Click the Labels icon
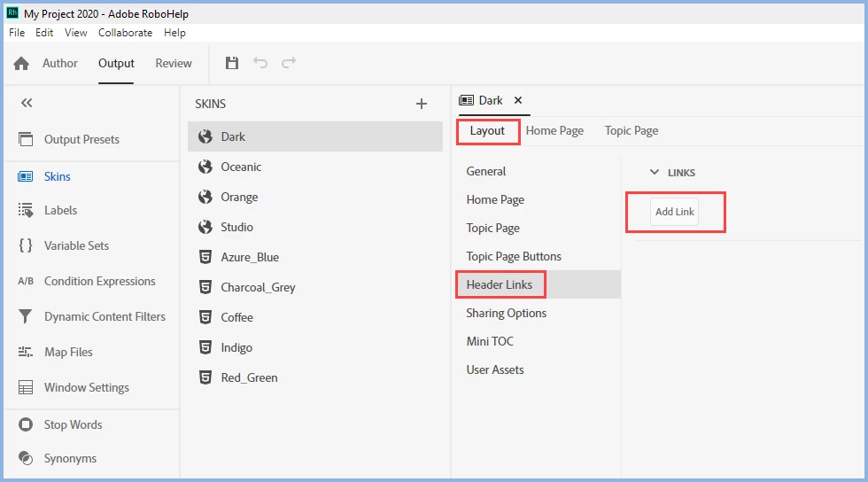The image size is (868, 482). coord(26,210)
